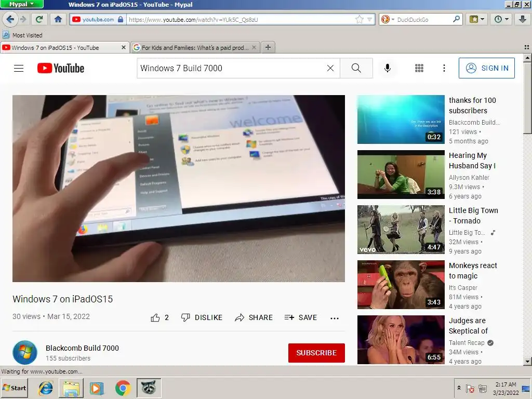Viewport: 532px width, 399px height.
Task: Close the Windows 7 on iPadOS15 tab
Action: (124, 47)
